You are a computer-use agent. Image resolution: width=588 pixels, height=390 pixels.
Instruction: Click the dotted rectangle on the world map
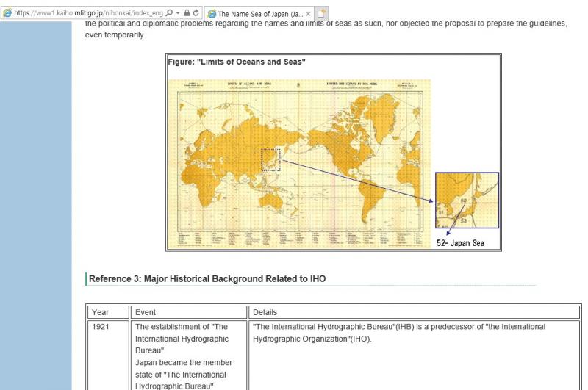click(x=271, y=159)
